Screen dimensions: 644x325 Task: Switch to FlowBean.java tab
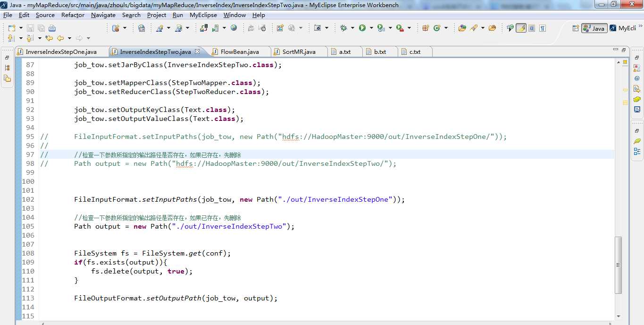(240, 52)
